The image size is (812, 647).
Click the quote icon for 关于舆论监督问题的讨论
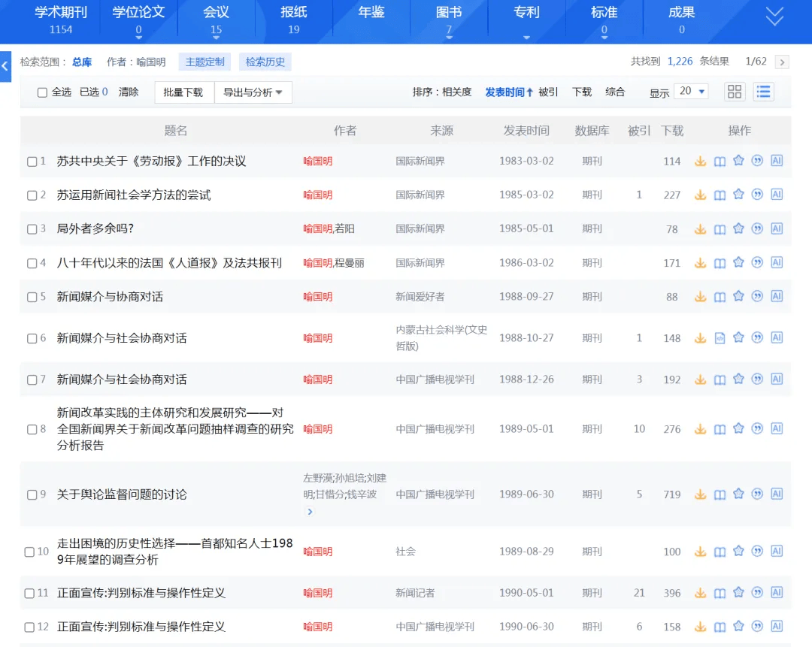[757, 494]
